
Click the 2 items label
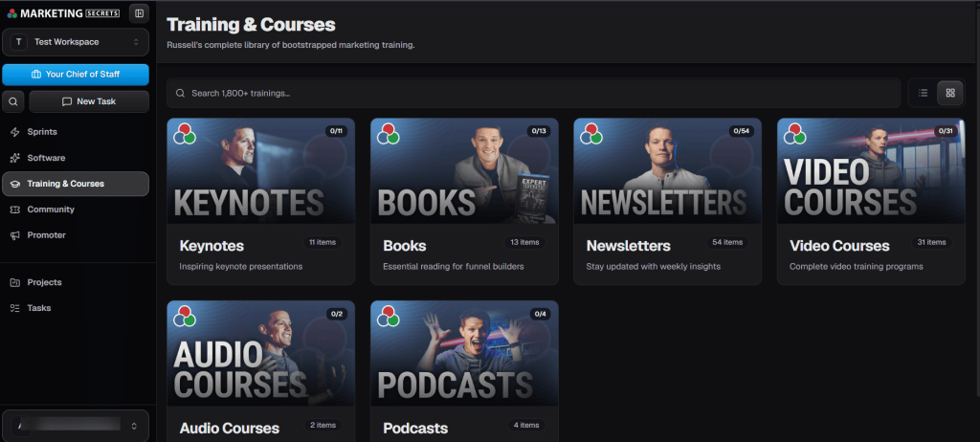pyautogui.click(x=323, y=425)
